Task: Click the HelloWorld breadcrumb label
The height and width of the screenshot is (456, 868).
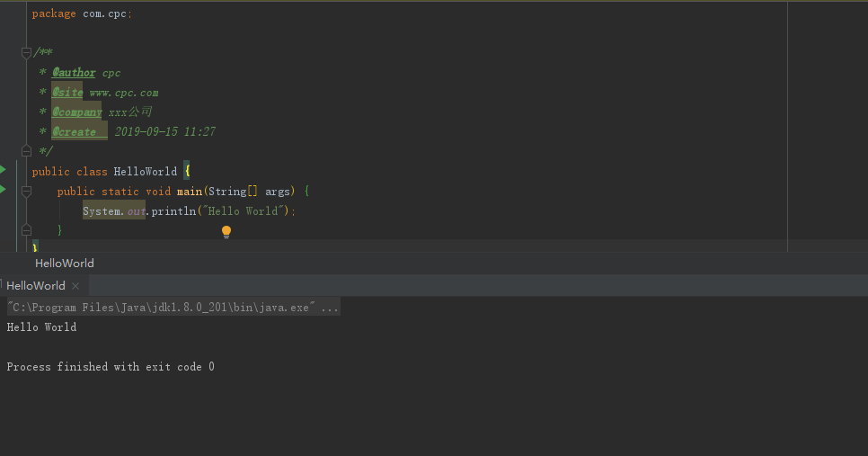Action: click(64, 264)
